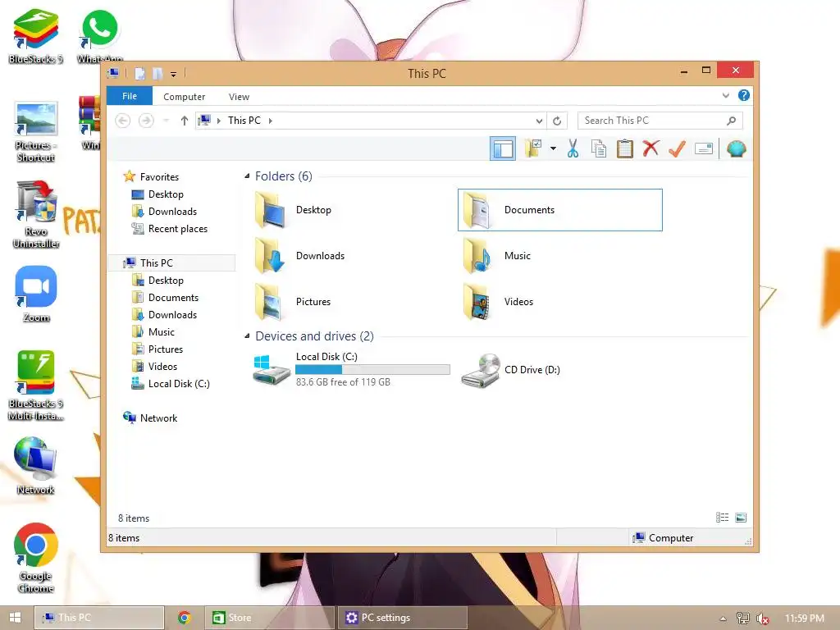Expand the arrow before This PC breadcrumb
The width and height of the screenshot is (840, 630).
point(218,121)
